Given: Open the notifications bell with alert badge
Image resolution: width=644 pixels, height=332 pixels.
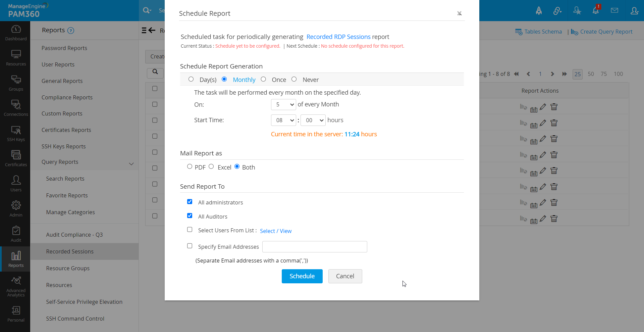Looking at the screenshot, I should (596, 10).
